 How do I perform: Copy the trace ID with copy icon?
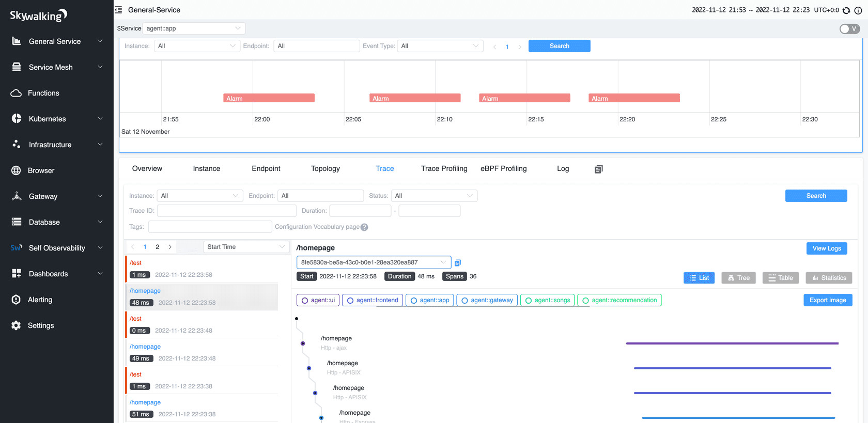[458, 263]
